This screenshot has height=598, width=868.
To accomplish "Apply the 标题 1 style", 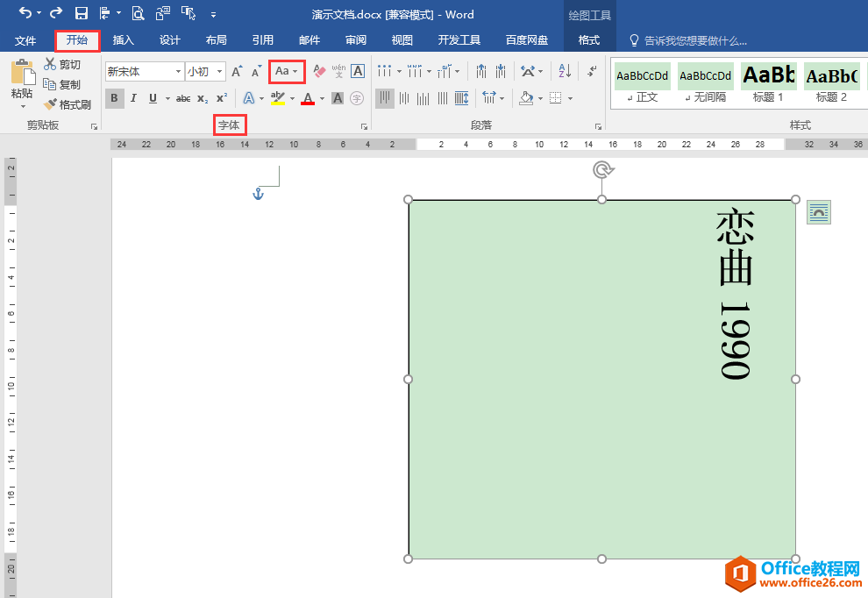I will [x=768, y=83].
